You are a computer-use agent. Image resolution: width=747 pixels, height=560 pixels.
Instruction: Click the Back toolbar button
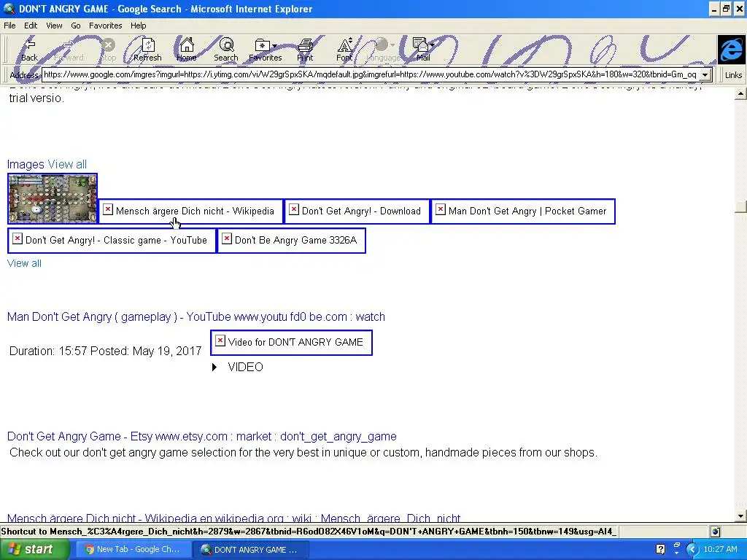29,50
